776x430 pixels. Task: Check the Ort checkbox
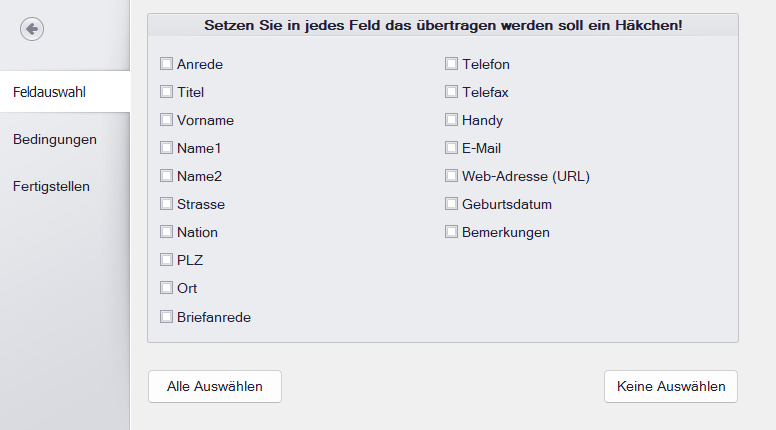click(x=167, y=288)
